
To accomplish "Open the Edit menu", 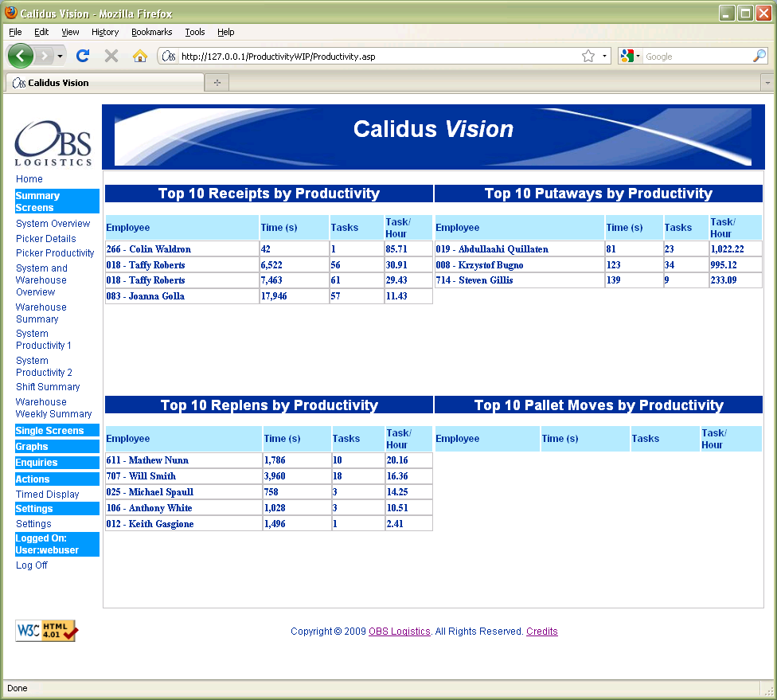I will [41, 32].
